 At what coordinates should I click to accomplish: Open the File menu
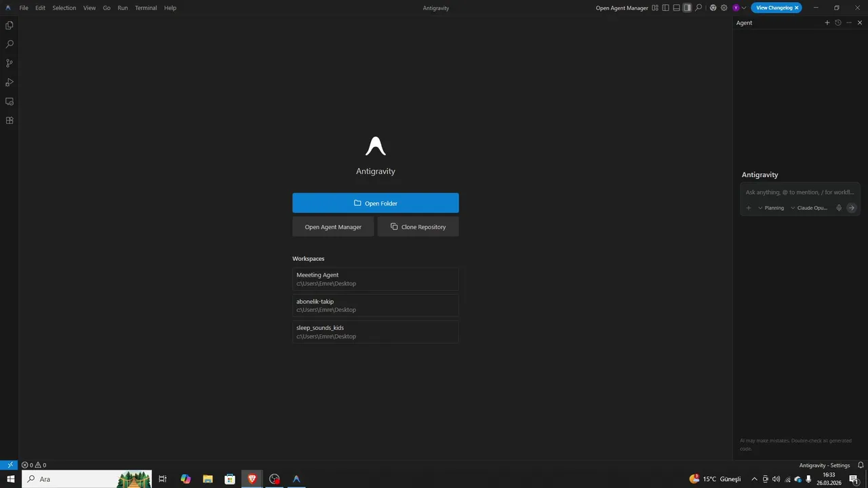[x=24, y=8]
